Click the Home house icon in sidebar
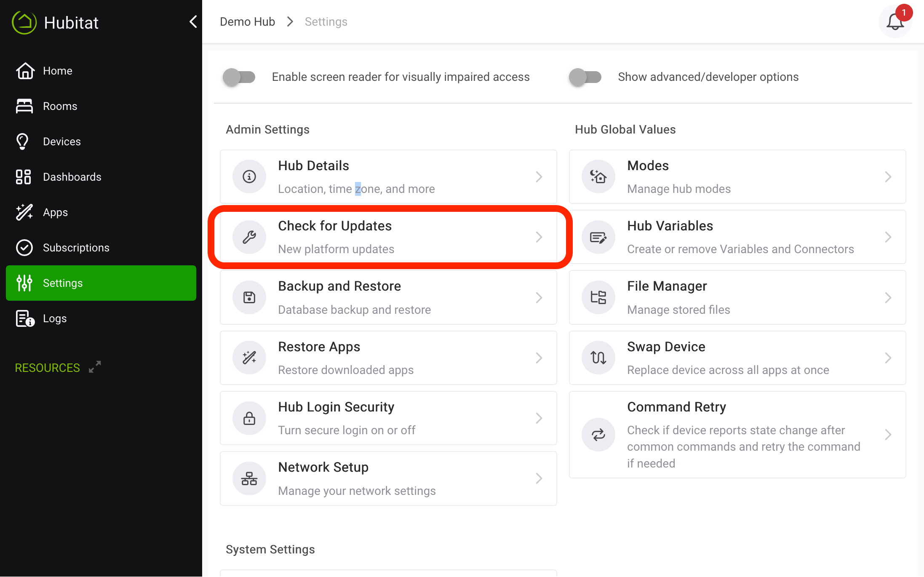924x577 pixels. coord(25,71)
